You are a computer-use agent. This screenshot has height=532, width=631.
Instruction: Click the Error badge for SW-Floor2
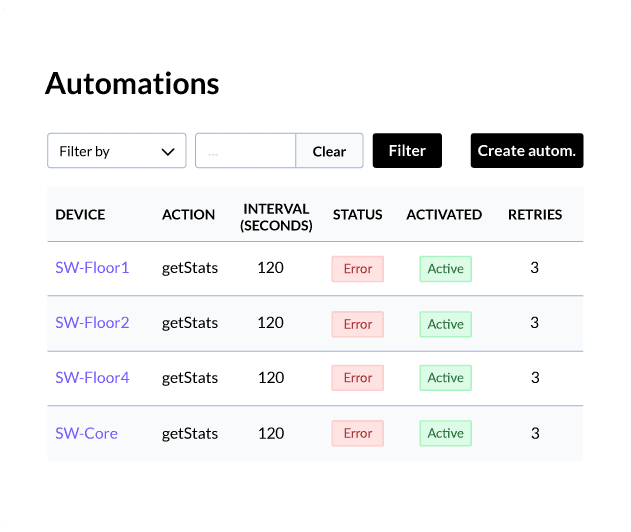tap(358, 324)
